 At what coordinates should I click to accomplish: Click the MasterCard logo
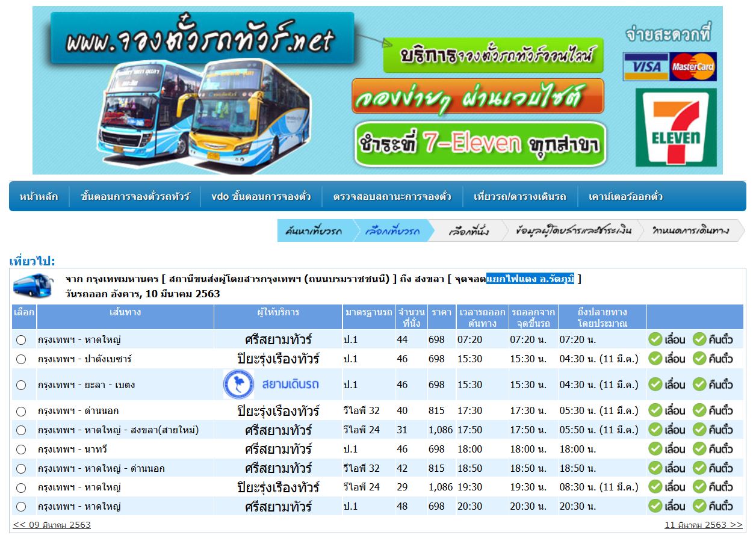693,67
